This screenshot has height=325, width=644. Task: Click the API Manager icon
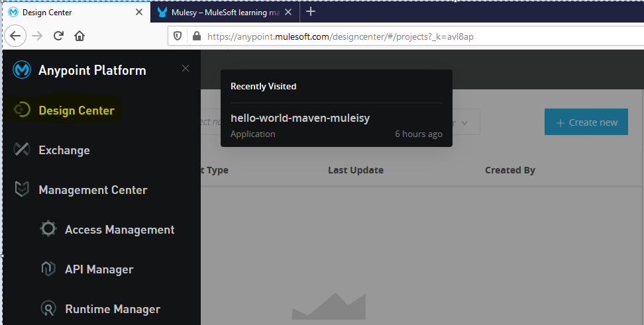(48, 269)
